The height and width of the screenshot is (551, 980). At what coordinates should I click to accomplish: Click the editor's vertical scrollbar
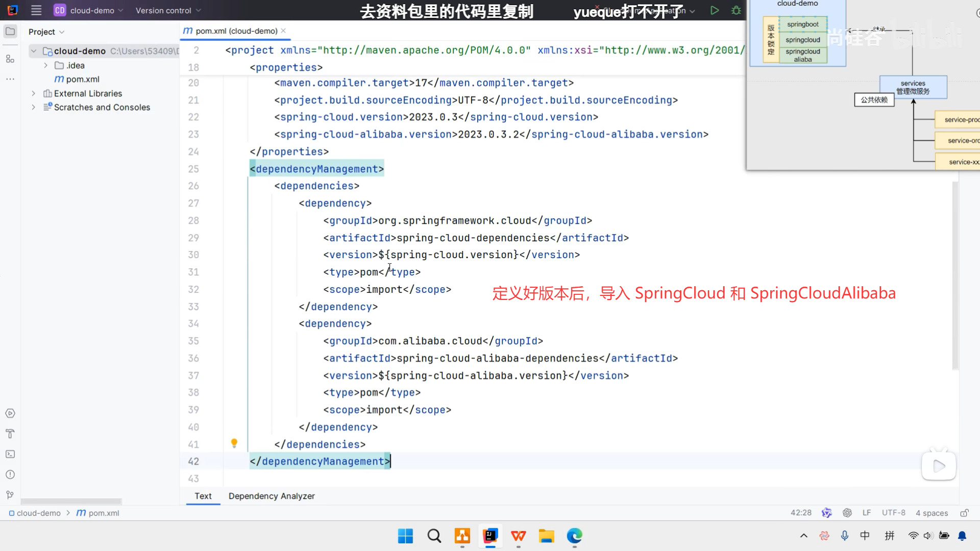click(955, 275)
